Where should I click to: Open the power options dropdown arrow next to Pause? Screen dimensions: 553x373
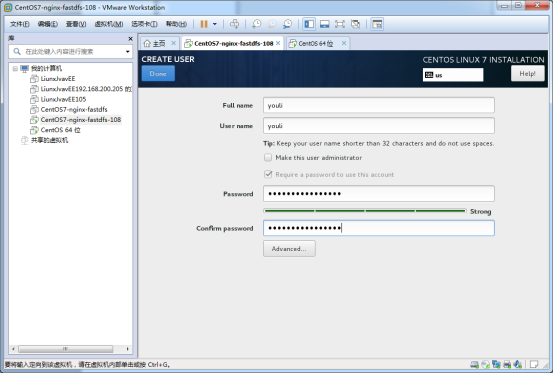(x=215, y=24)
